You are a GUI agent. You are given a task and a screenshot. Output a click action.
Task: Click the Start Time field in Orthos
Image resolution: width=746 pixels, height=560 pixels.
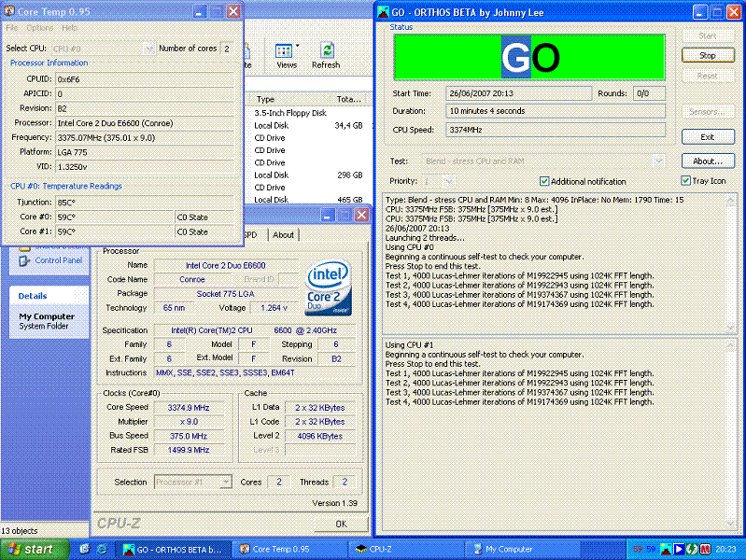click(x=519, y=93)
